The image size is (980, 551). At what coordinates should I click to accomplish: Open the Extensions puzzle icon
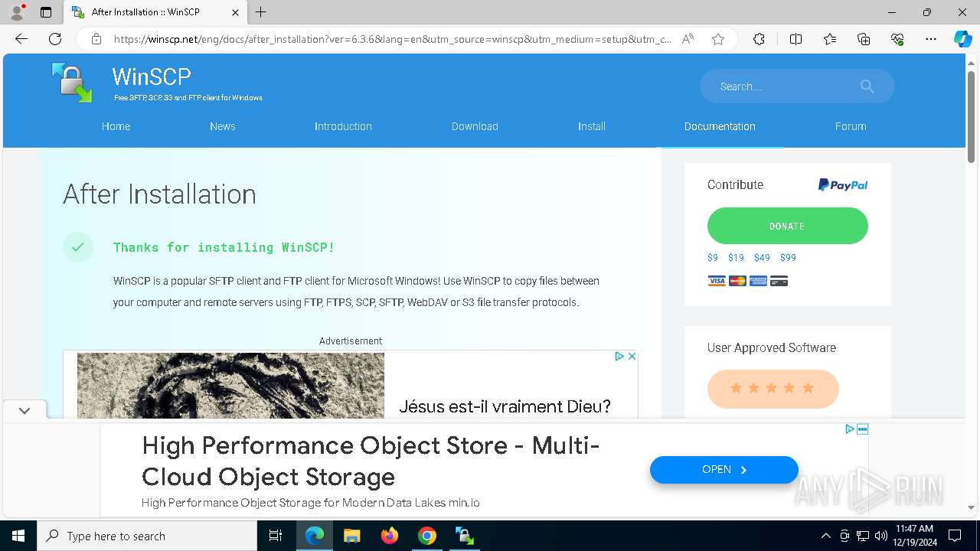[x=759, y=39]
